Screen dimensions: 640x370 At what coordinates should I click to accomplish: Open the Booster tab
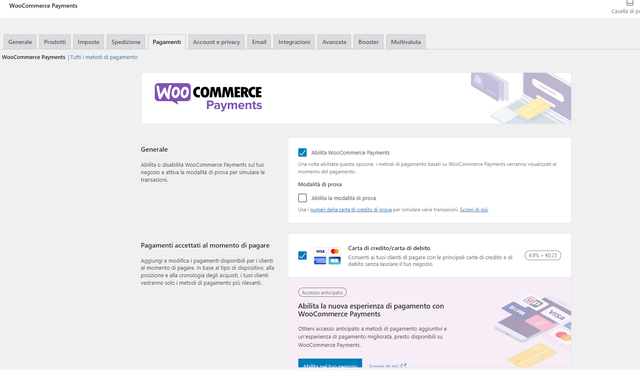tap(369, 42)
